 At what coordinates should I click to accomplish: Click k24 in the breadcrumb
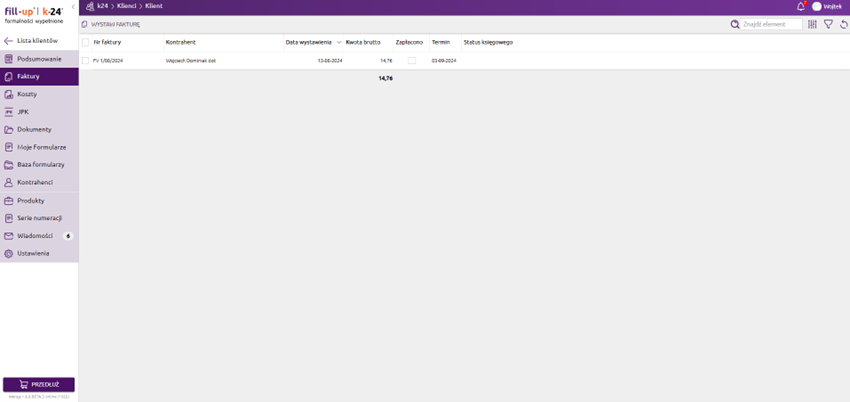point(102,6)
